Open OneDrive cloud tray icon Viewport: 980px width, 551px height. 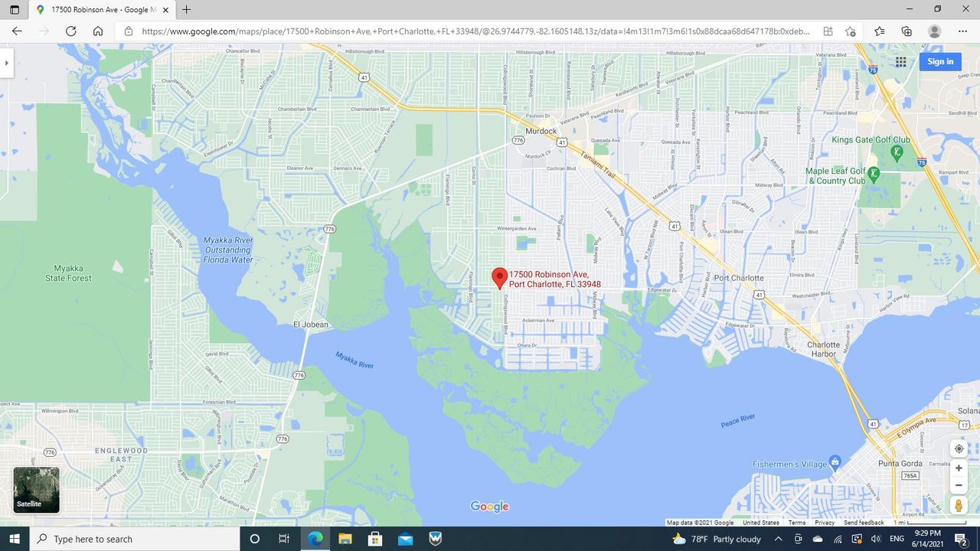[x=818, y=539]
